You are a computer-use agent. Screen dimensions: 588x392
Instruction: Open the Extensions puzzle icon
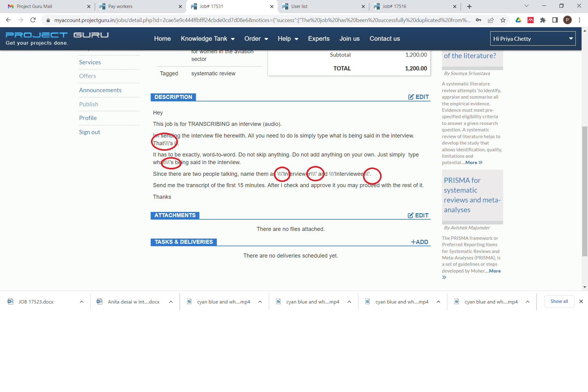(543, 20)
